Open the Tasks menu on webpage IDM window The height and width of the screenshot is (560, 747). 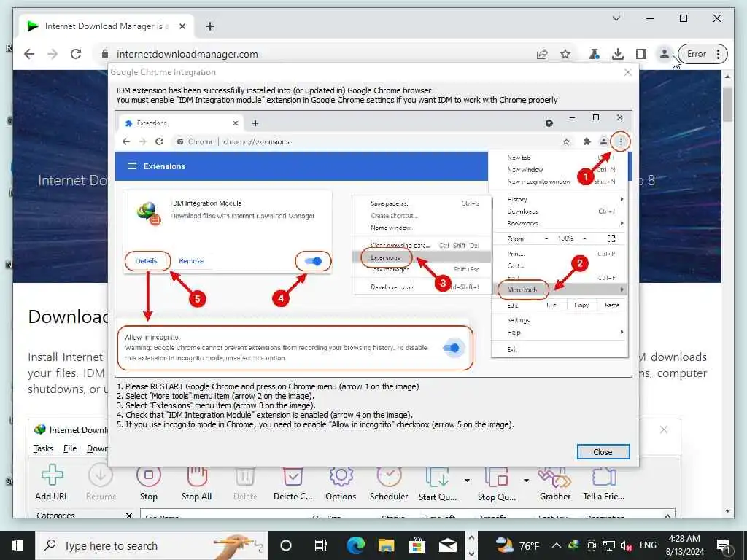[43, 448]
